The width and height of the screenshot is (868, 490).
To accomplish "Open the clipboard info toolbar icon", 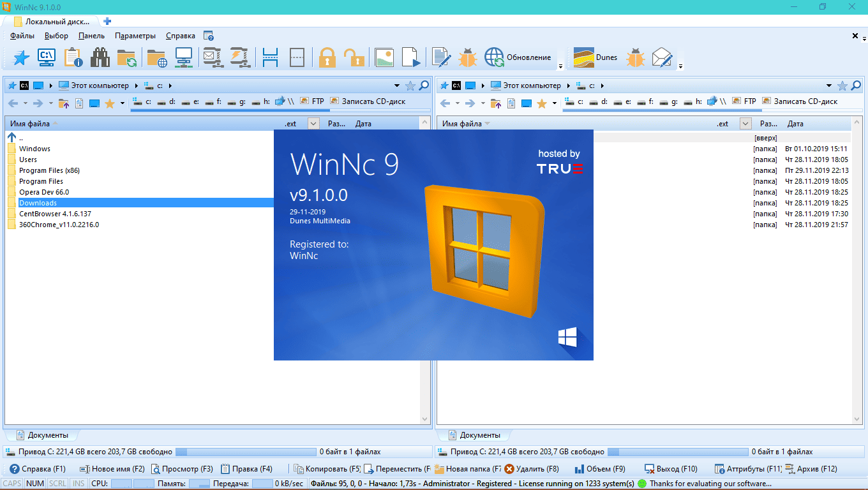I will pyautogui.click(x=73, y=57).
